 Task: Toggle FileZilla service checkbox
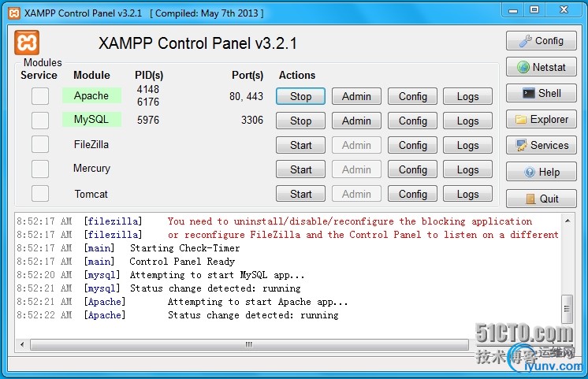(40, 144)
